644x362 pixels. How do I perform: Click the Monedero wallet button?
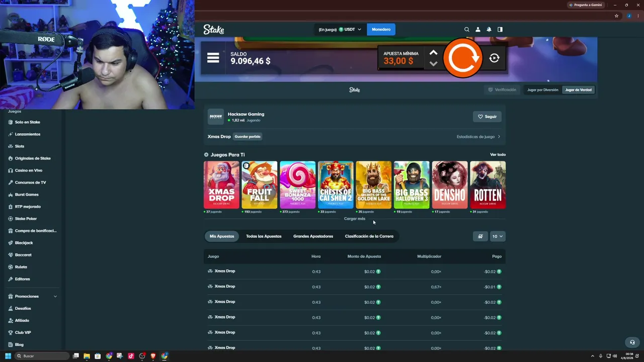pos(381,30)
